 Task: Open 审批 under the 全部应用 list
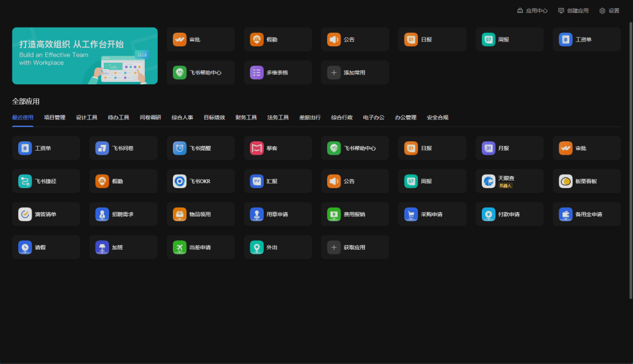pyautogui.click(x=587, y=148)
